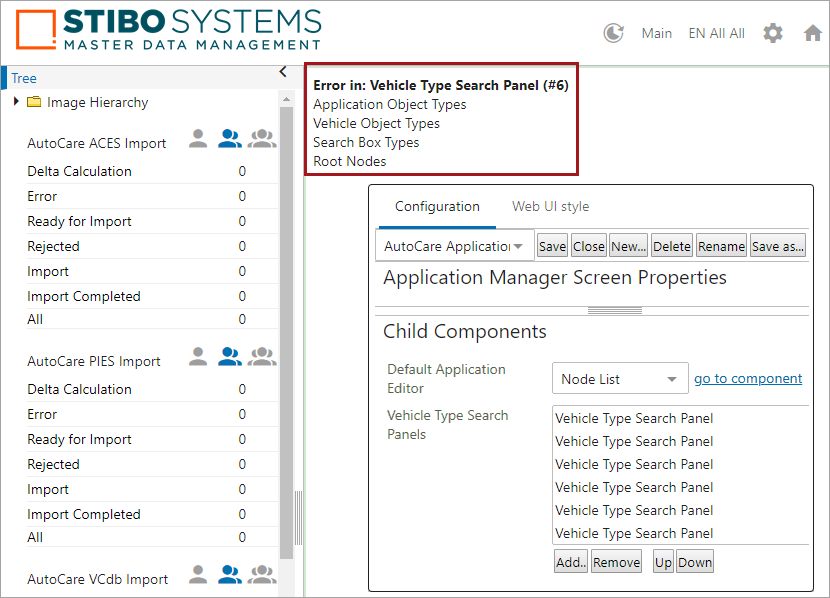830x598 pixels.
Task: Open the Node List dropdown
Action: [x=620, y=379]
